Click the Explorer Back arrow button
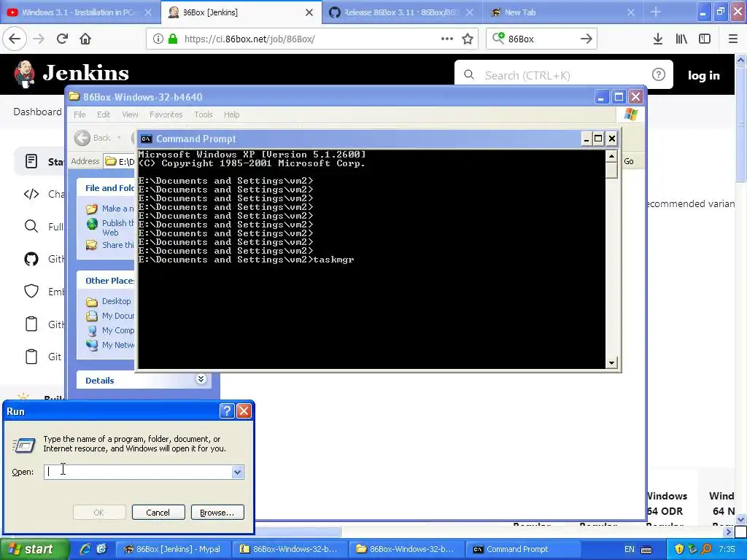 (x=82, y=138)
